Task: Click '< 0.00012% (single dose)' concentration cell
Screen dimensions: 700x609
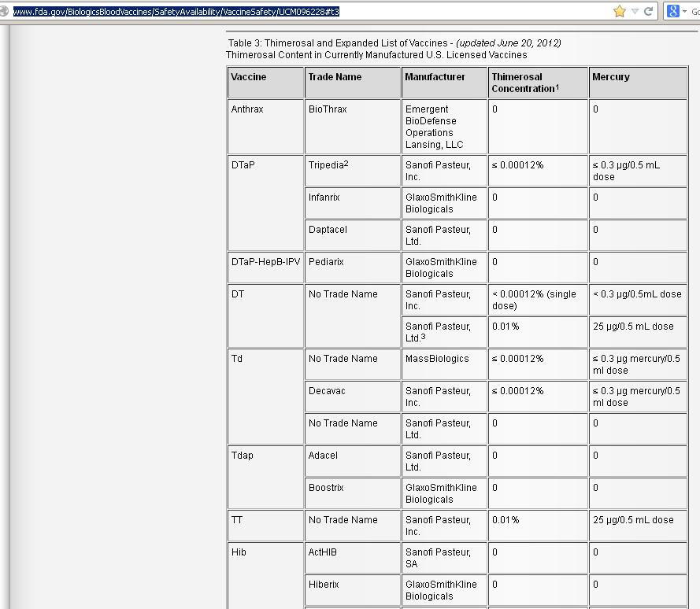Action: (x=538, y=300)
